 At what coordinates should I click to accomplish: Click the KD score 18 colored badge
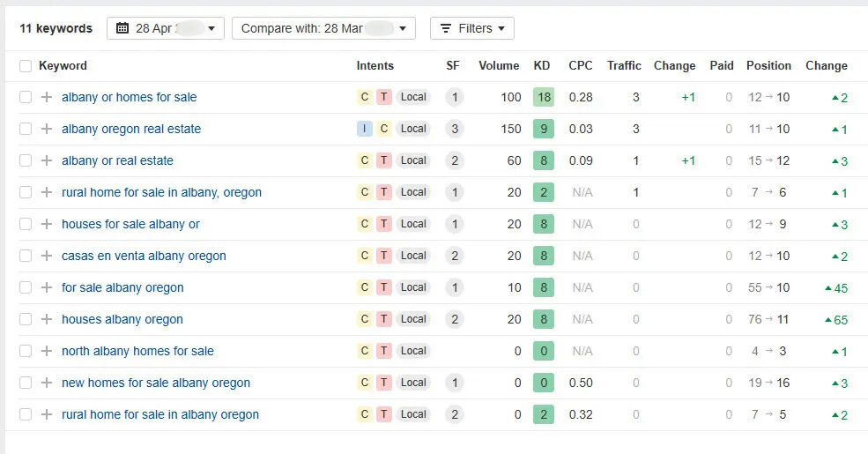pyautogui.click(x=544, y=97)
